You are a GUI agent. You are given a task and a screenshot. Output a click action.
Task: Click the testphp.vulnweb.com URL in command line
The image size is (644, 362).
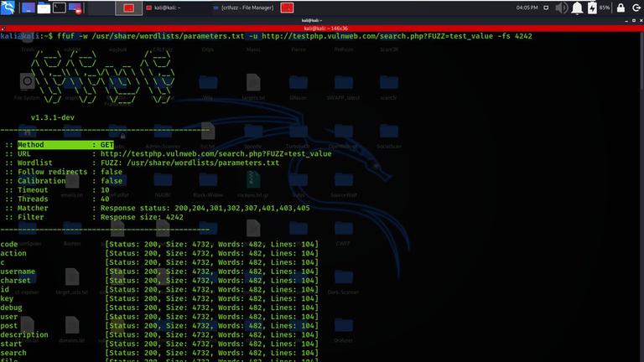pyautogui.click(x=377, y=36)
